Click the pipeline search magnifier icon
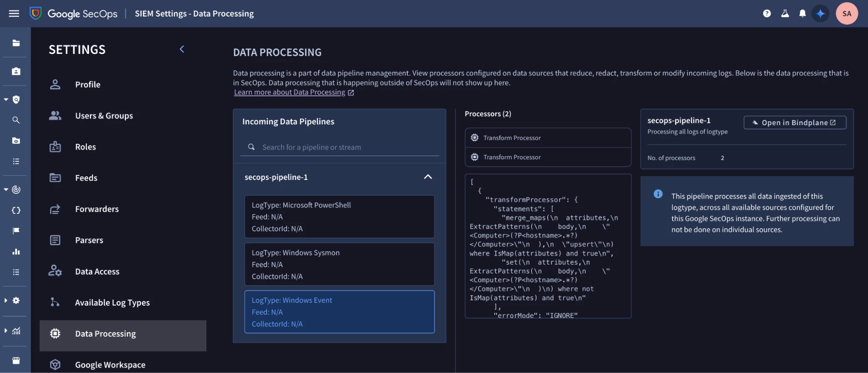868x373 pixels. tap(251, 147)
